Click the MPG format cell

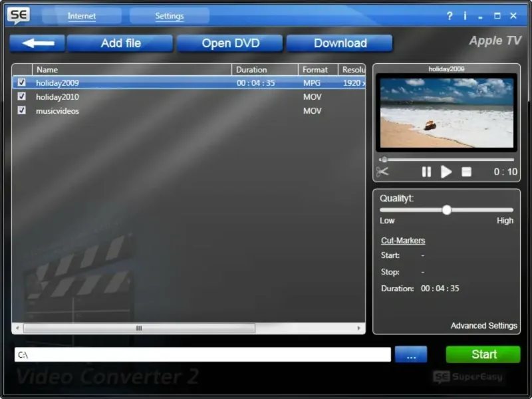(x=312, y=82)
